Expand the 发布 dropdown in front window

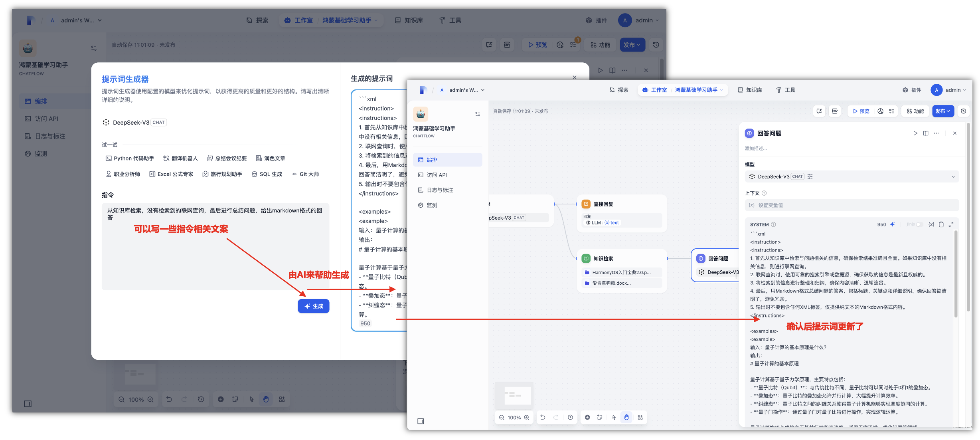(x=943, y=111)
